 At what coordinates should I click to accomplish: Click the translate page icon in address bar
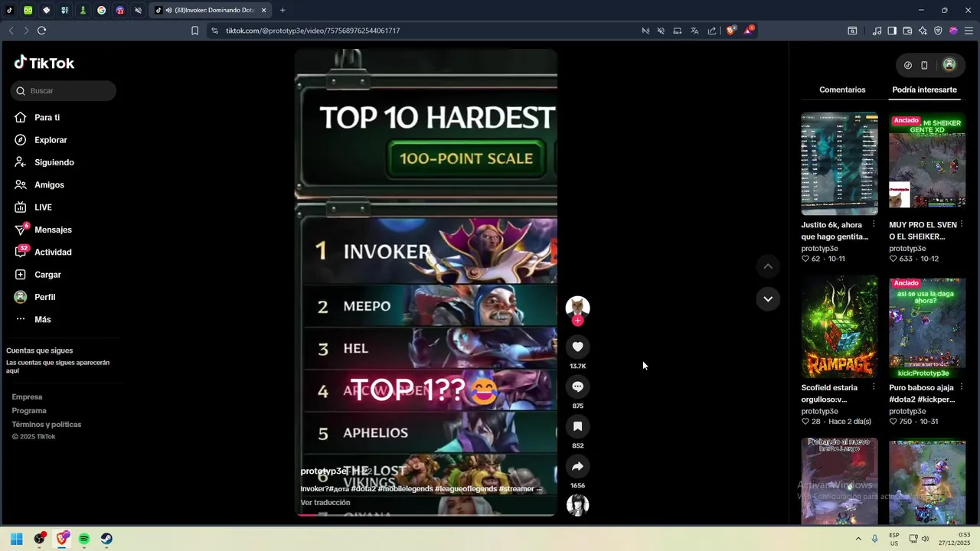click(694, 31)
